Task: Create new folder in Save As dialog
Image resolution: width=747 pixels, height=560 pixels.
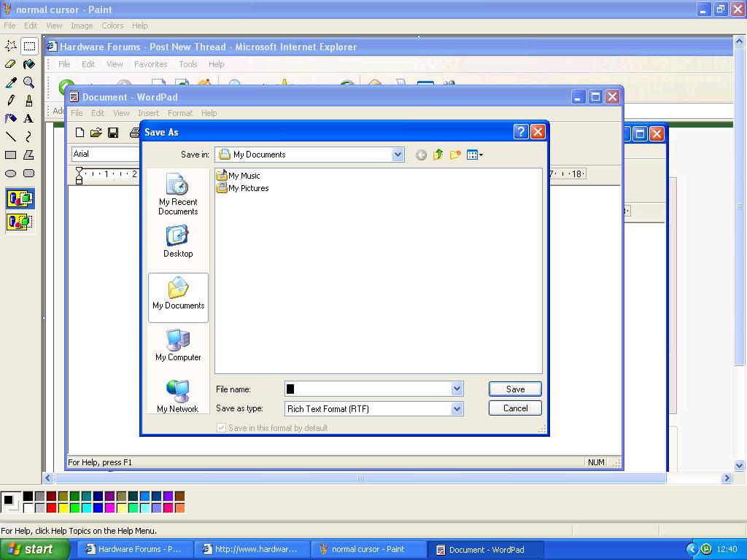Action: click(x=455, y=155)
